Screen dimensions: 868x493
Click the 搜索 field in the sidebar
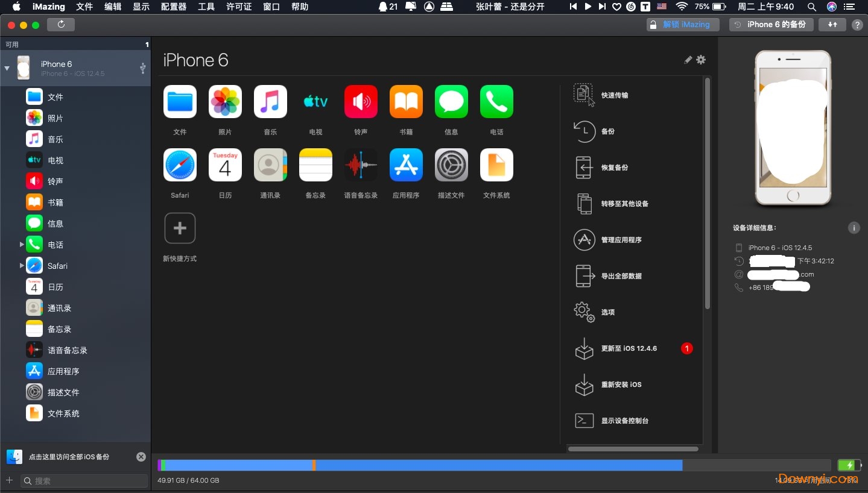[x=84, y=481]
